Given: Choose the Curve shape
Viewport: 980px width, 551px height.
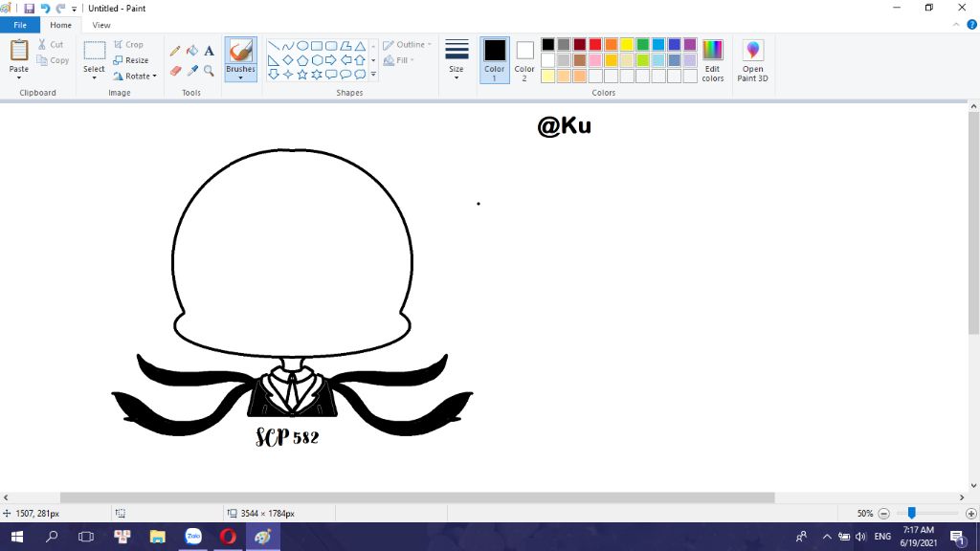Looking at the screenshot, I should [x=287, y=46].
